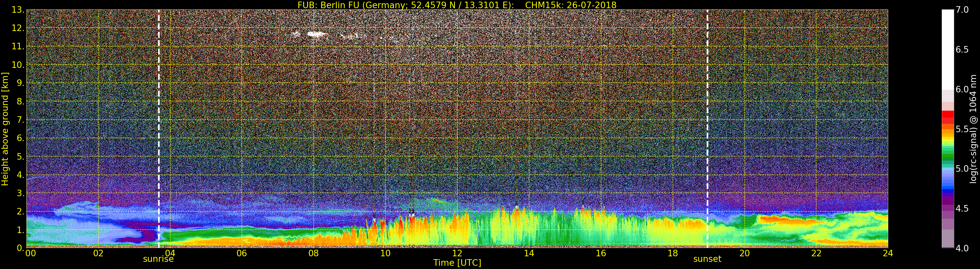This screenshot has height=269, width=980.
Task: Click the '2.' height axis tick label
Action: [20, 211]
